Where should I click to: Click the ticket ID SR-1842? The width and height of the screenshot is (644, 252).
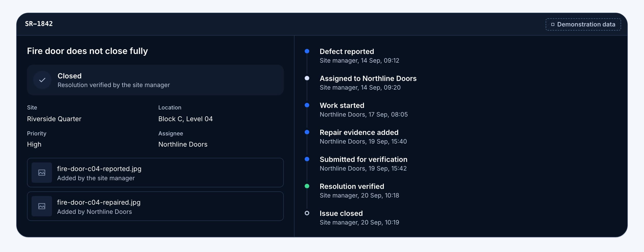click(39, 24)
